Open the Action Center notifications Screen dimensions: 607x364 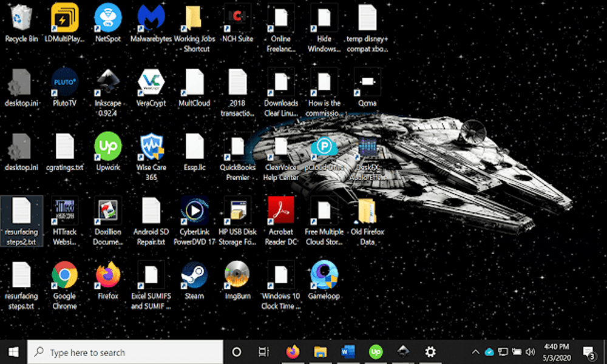point(588,352)
